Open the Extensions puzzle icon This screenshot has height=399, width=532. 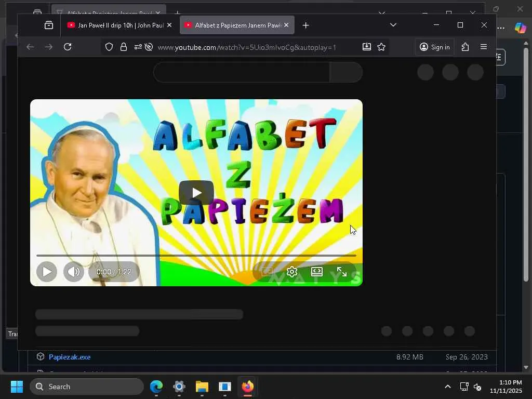[465, 47]
